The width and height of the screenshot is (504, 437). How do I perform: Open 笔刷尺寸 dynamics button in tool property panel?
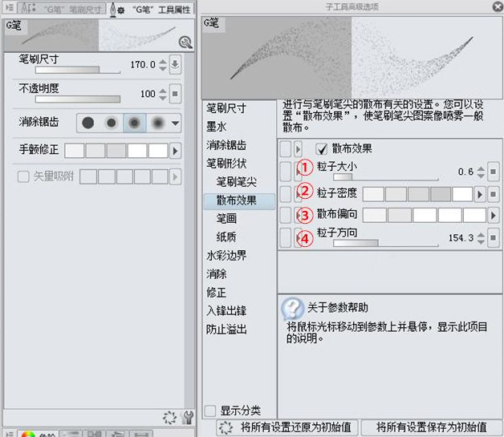coord(175,64)
